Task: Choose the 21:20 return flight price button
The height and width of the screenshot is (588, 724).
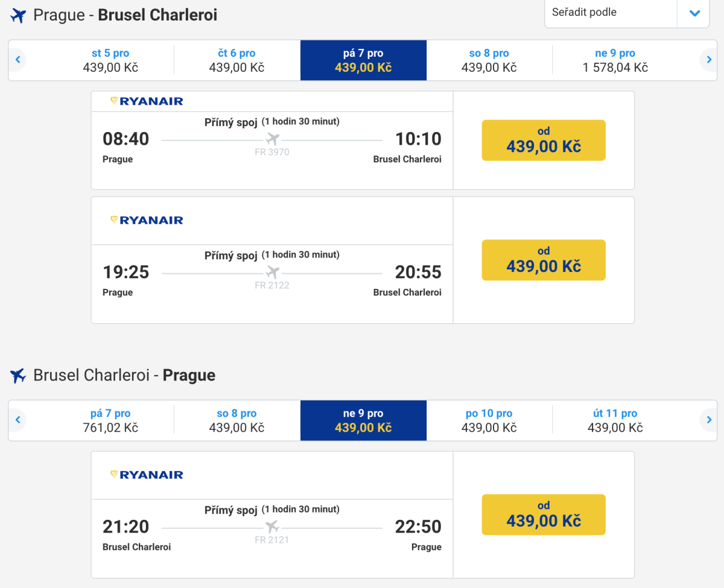Action: [x=544, y=514]
